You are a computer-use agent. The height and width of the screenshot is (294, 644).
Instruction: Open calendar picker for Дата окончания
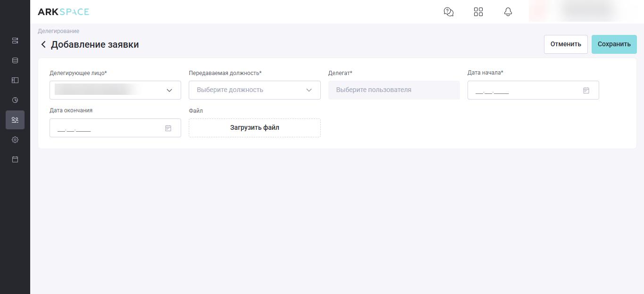[x=168, y=128]
